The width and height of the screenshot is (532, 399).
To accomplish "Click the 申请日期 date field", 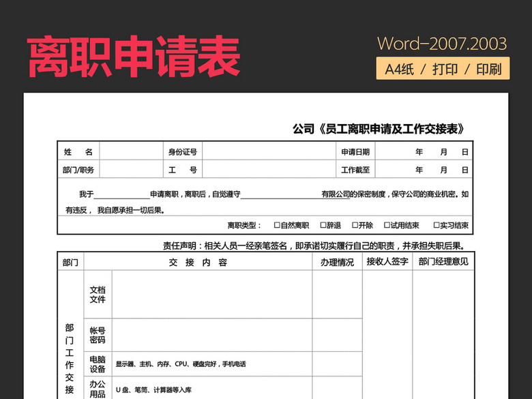I will coord(424,151).
